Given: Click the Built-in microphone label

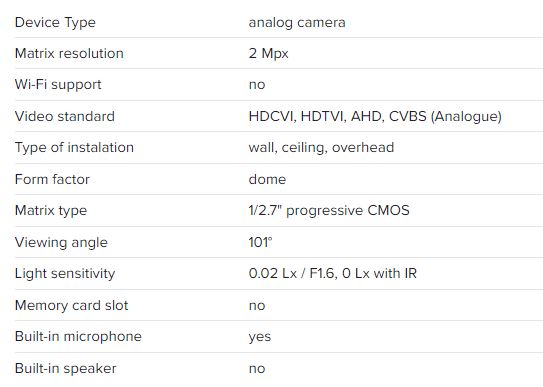Looking at the screenshot, I should [78, 337].
